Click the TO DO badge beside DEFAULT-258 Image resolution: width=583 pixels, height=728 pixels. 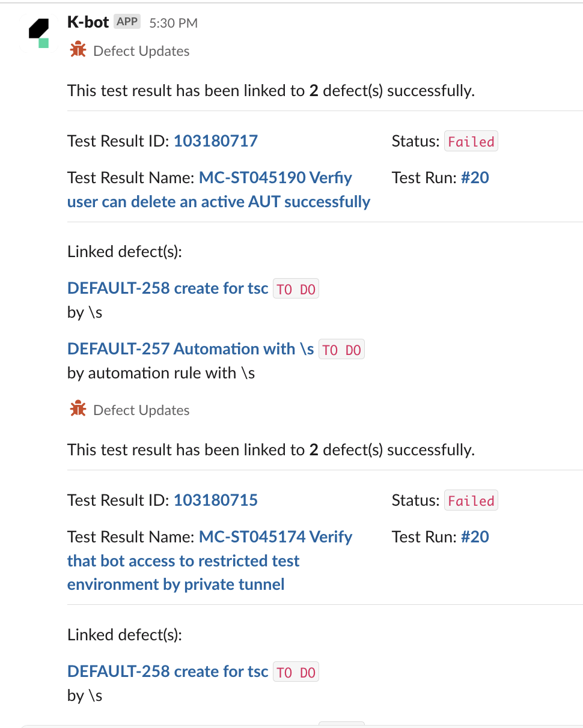pyautogui.click(x=296, y=288)
